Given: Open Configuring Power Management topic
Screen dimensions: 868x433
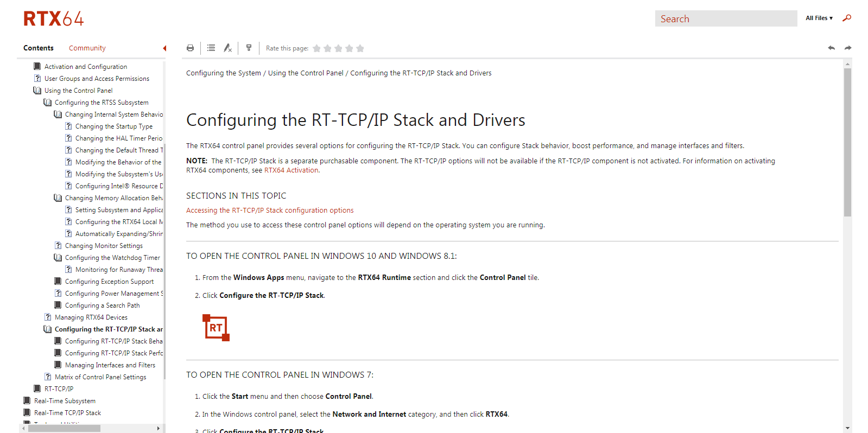Looking at the screenshot, I should [x=114, y=293].
